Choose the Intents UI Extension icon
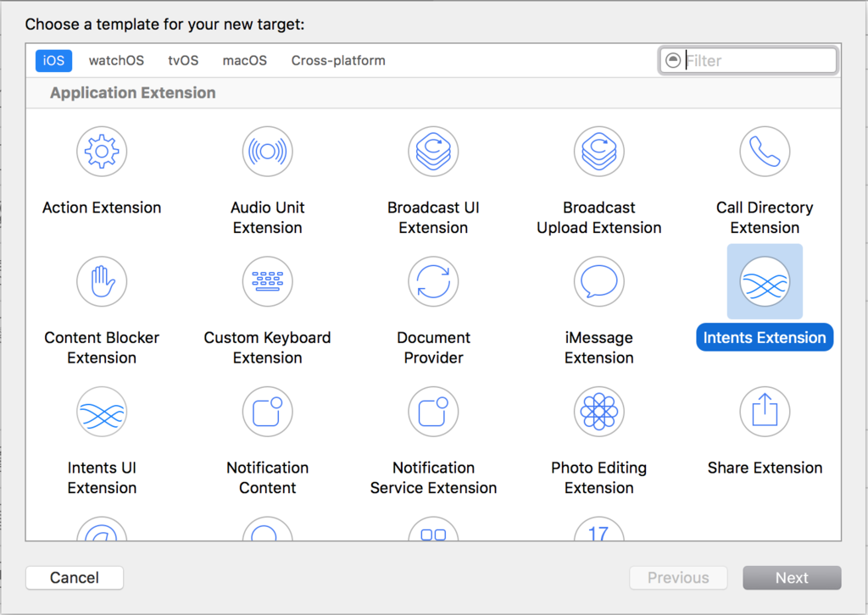The height and width of the screenshot is (615, 868). pos(102,412)
